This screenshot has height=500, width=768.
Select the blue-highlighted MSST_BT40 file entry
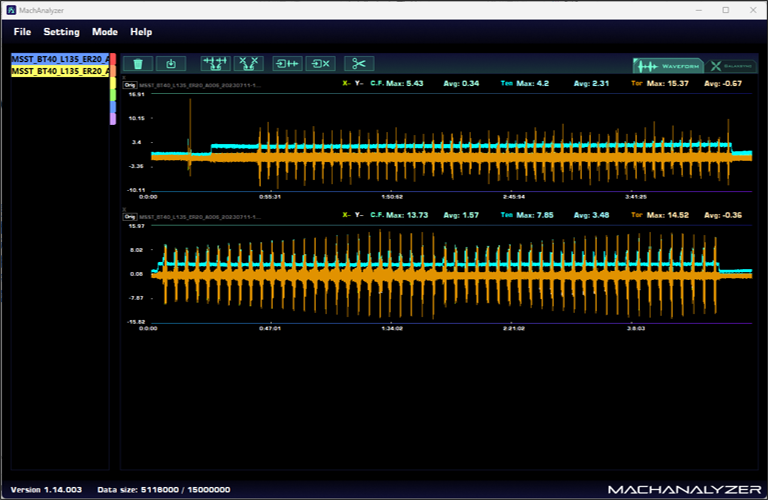[60, 59]
